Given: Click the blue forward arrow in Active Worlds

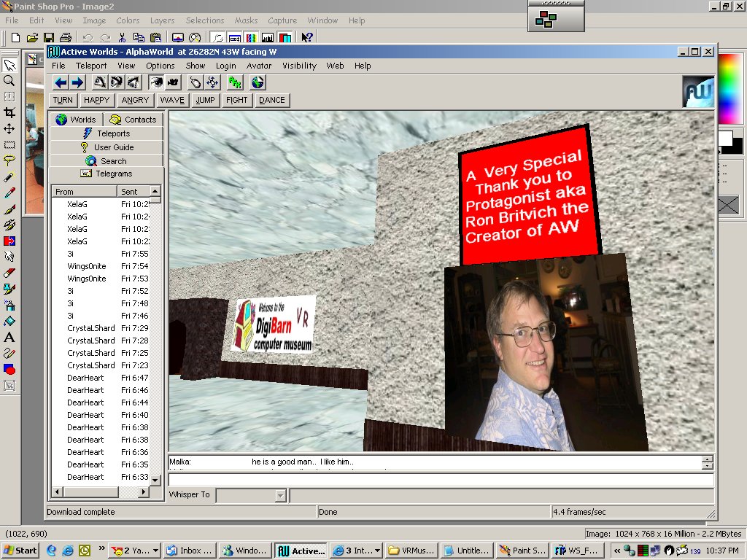Looking at the screenshot, I should coord(77,82).
